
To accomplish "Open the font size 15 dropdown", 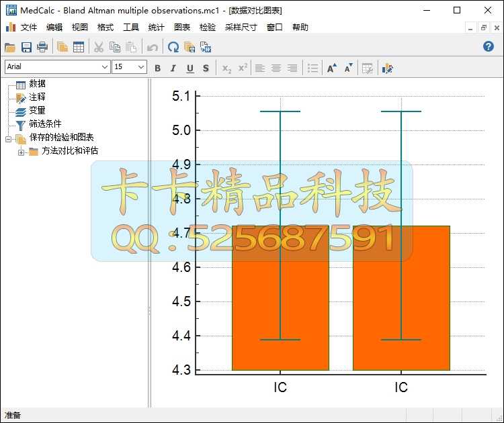I will [141, 66].
